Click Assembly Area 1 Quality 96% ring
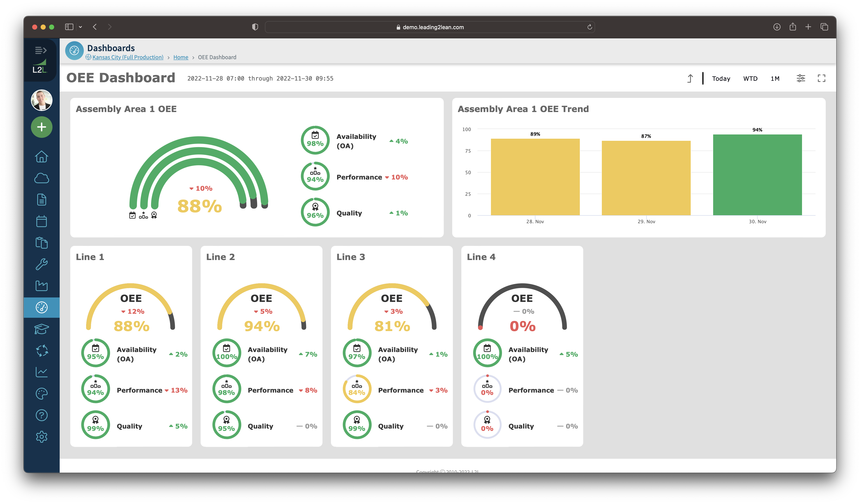The width and height of the screenshot is (860, 504). coord(315,212)
